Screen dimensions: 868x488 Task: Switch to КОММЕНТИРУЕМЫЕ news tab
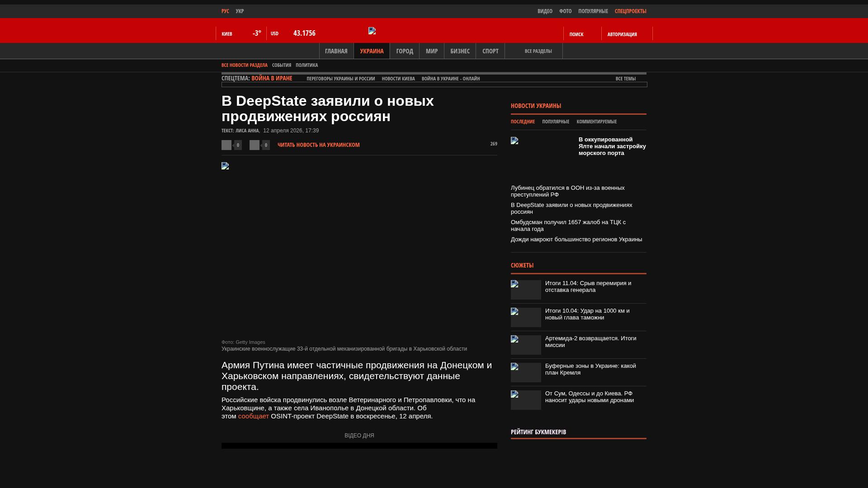pyautogui.click(x=596, y=122)
